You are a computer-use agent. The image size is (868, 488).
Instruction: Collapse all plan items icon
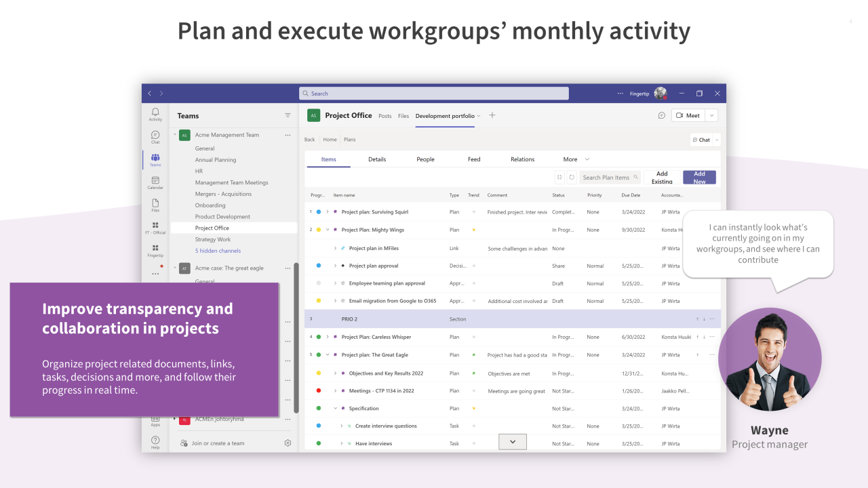(x=559, y=178)
